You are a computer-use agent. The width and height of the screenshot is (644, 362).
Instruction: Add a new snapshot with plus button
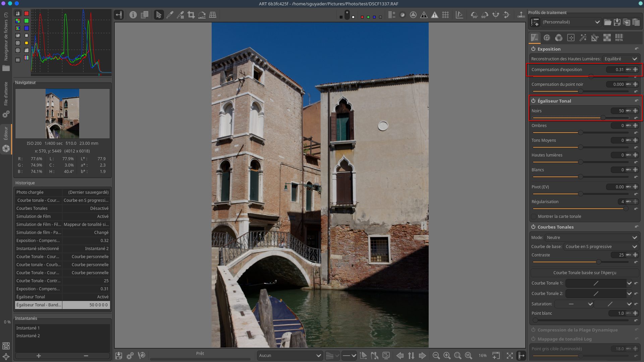tap(39, 356)
